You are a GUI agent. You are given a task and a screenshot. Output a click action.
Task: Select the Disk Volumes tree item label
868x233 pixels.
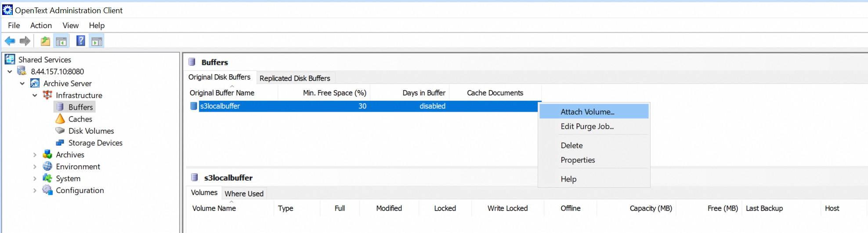pyautogui.click(x=91, y=131)
